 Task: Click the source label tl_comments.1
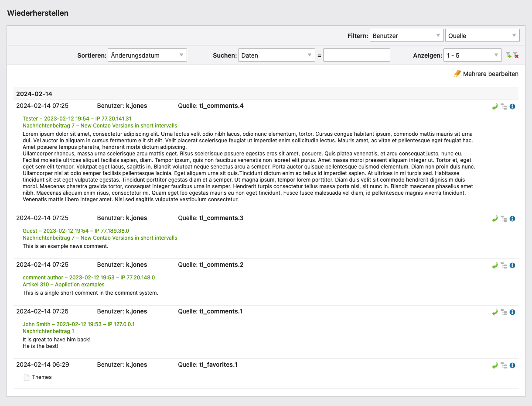221,311
